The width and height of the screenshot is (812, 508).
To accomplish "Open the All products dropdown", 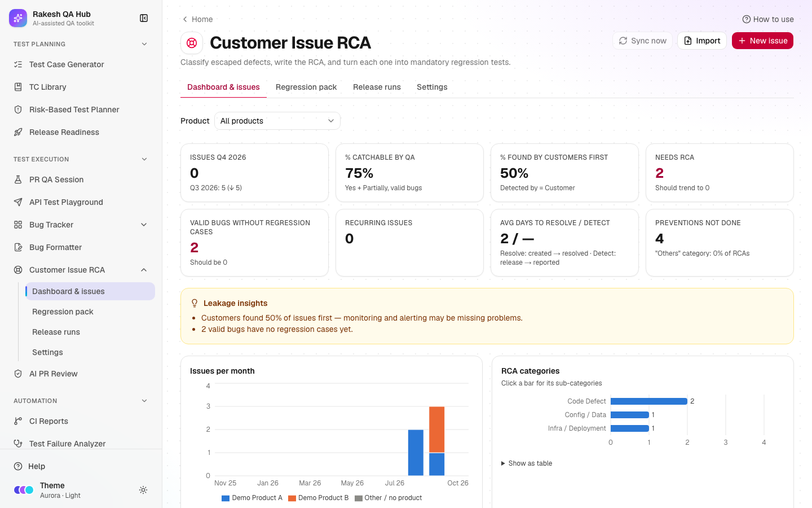I will 277,121.
